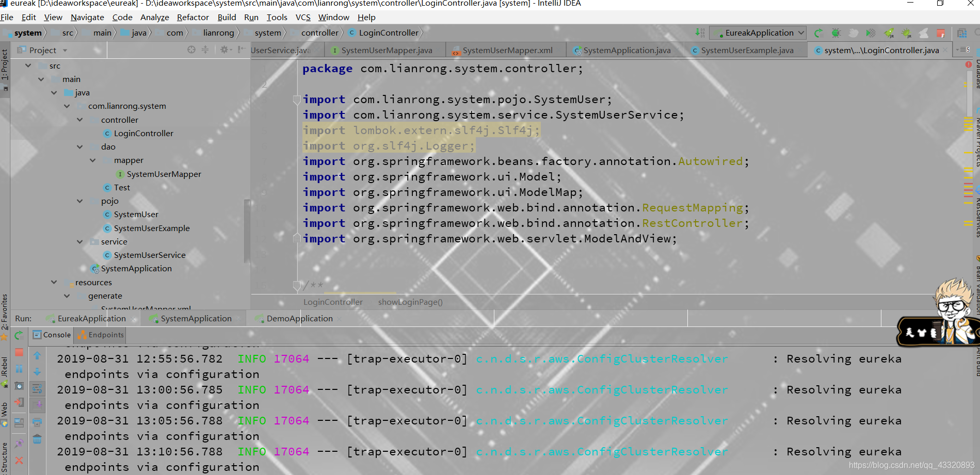Open the Navigate menu
Image resolution: width=980 pixels, height=475 pixels.
pos(87,17)
